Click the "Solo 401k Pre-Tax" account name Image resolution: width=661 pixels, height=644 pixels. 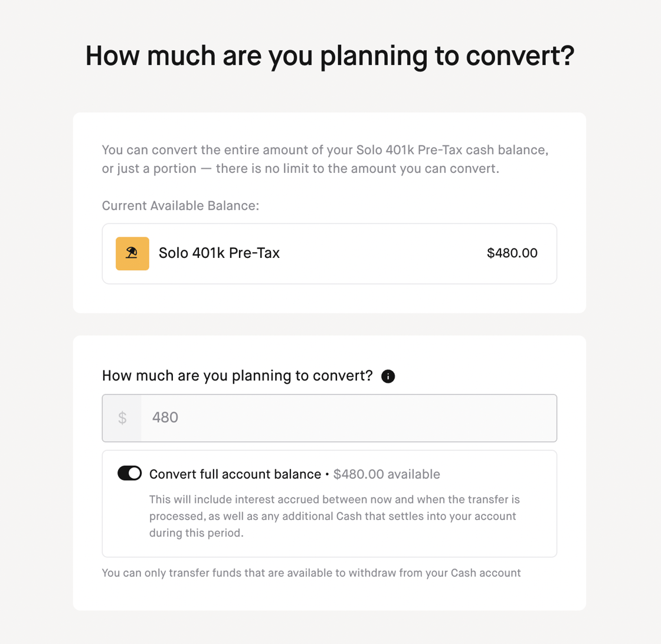pyautogui.click(x=219, y=253)
